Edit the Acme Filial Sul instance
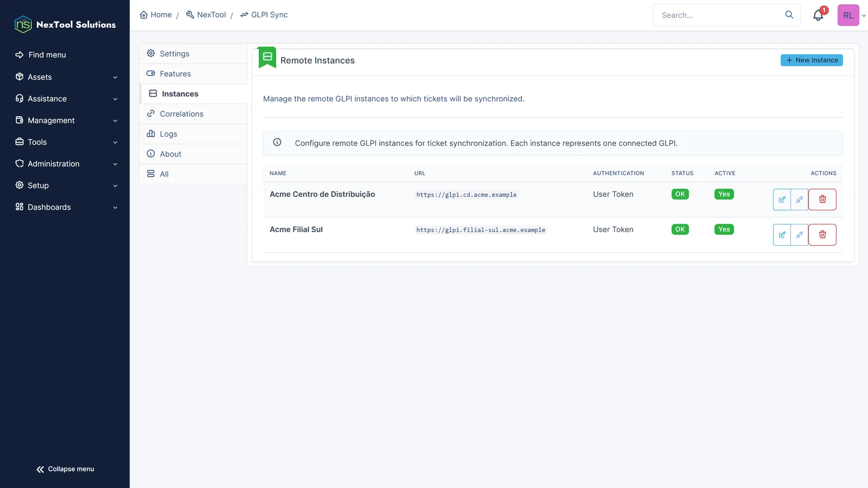Screen dimensions: 868x488 (782, 235)
